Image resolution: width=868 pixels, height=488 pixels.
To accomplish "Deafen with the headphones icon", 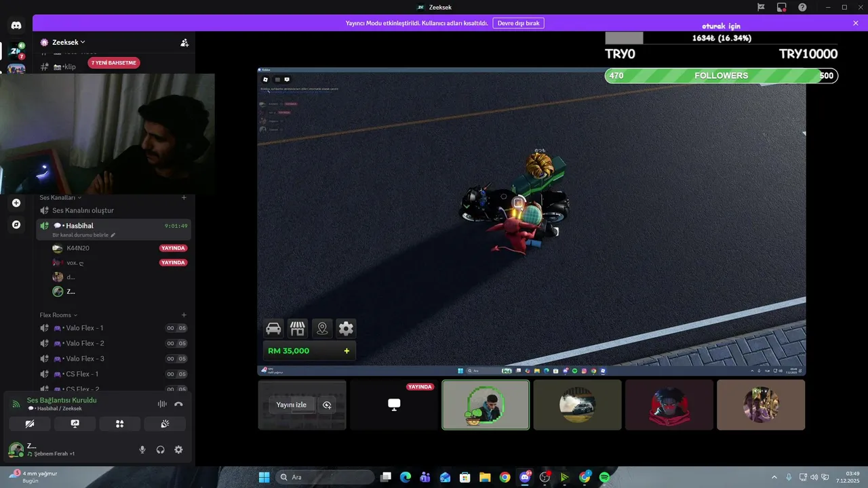I will coord(161,449).
